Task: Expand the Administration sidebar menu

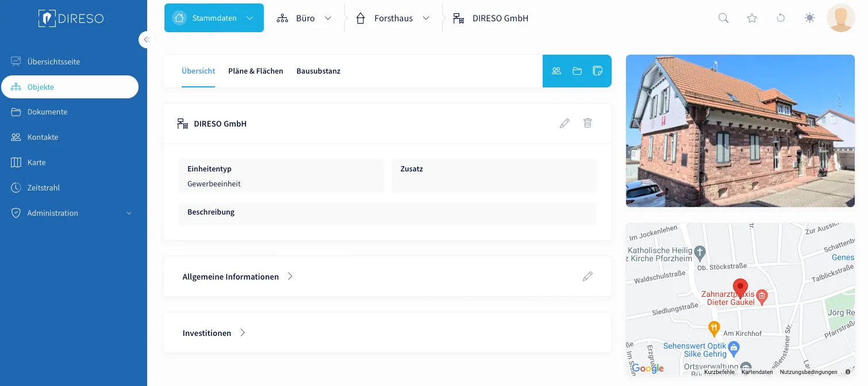Action: pyautogui.click(x=72, y=213)
